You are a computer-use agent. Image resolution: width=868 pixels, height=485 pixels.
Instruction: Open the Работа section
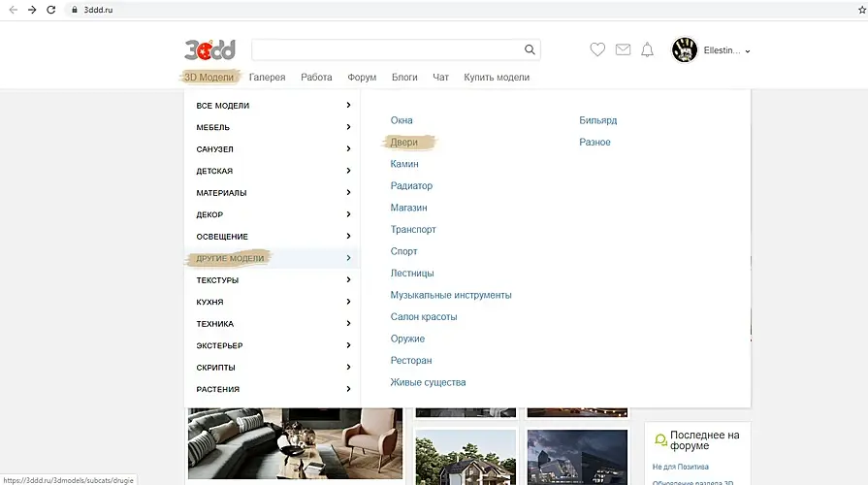tap(316, 77)
